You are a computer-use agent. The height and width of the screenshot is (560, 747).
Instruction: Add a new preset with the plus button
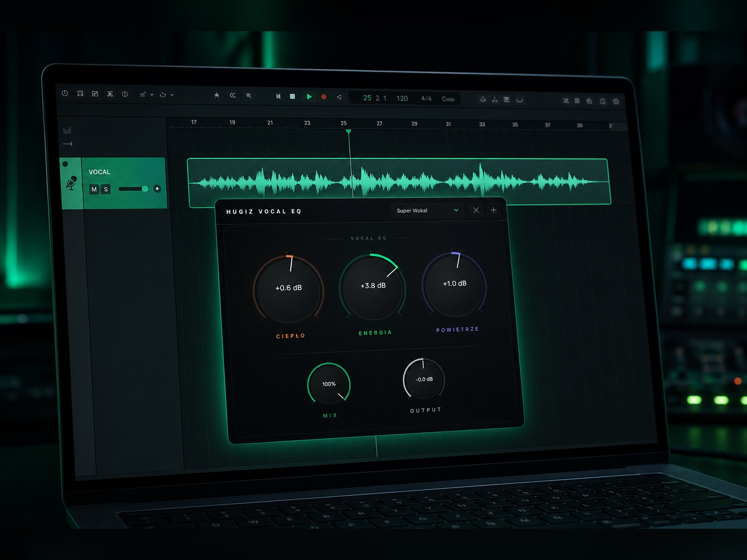point(493,210)
